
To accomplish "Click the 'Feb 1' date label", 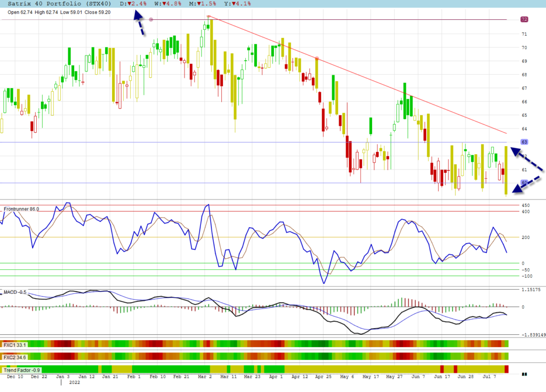I will click(134, 377).
